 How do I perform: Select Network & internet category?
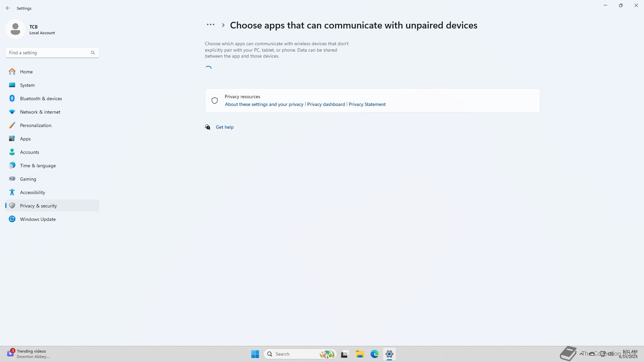tap(40, 112)
